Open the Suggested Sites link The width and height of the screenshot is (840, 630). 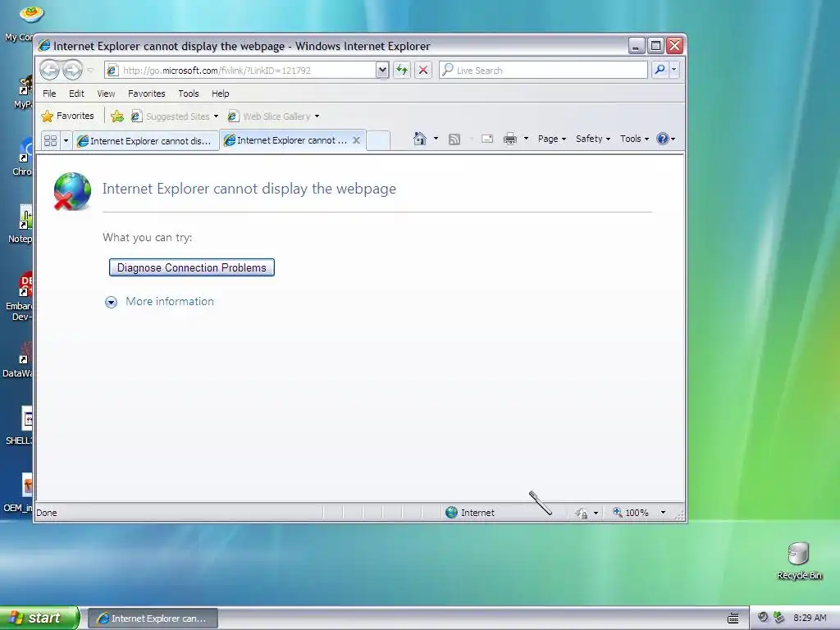pos(171,116)
